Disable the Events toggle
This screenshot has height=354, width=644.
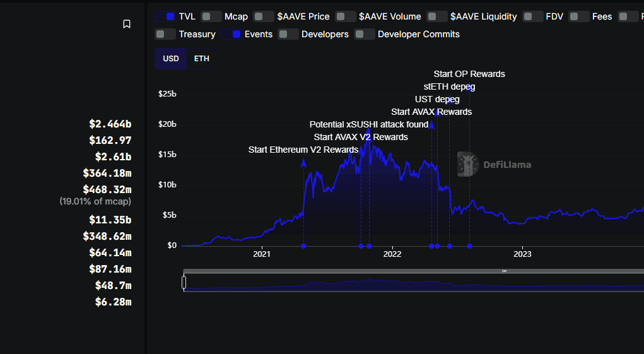point(231,34)
